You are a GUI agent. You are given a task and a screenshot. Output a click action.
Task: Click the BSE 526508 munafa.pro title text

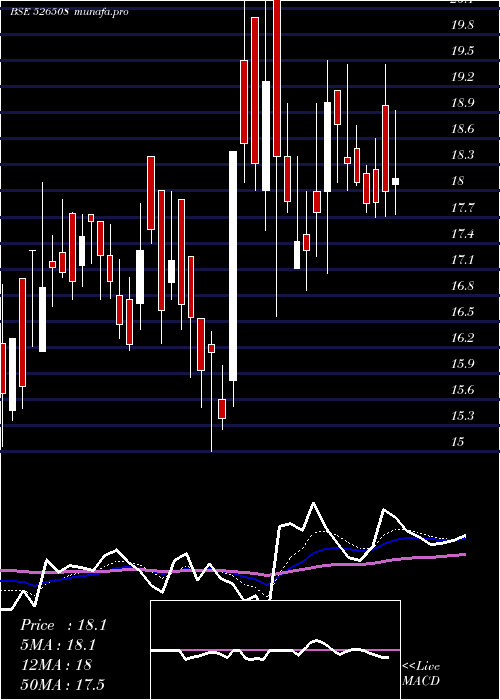(69, 12)
